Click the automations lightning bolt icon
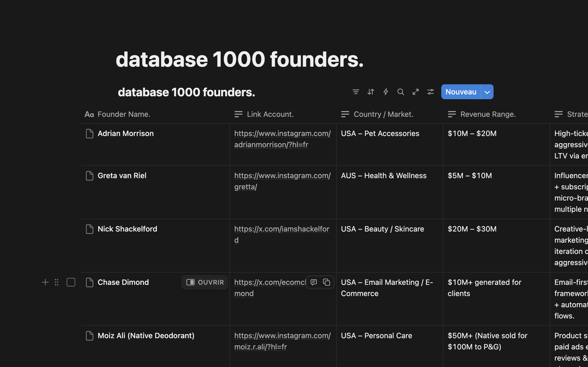 tap(386, 92)
